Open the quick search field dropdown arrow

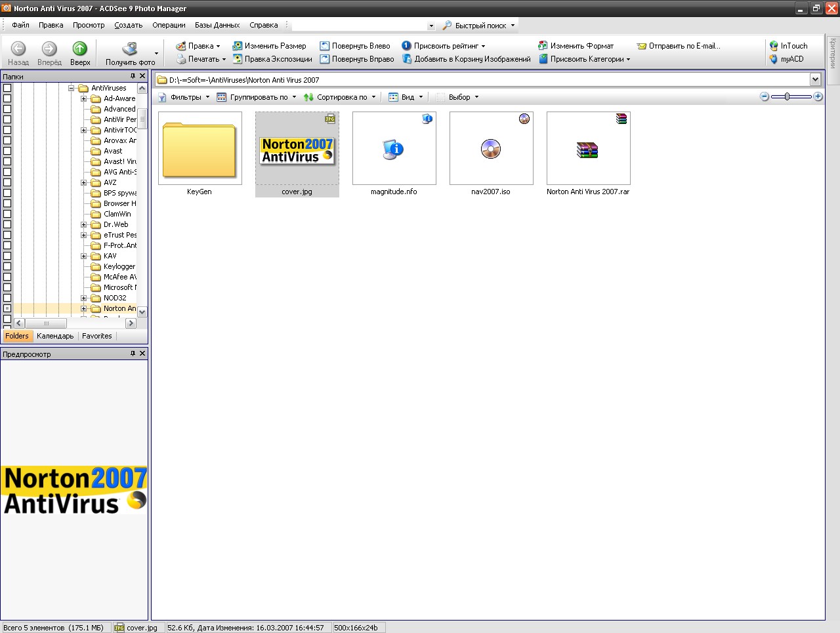431,26
